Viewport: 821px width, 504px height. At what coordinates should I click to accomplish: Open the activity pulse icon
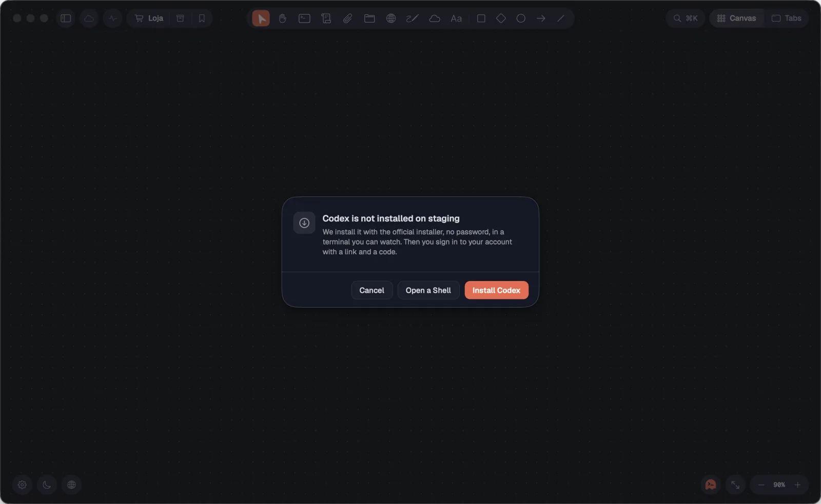(112, 18)
